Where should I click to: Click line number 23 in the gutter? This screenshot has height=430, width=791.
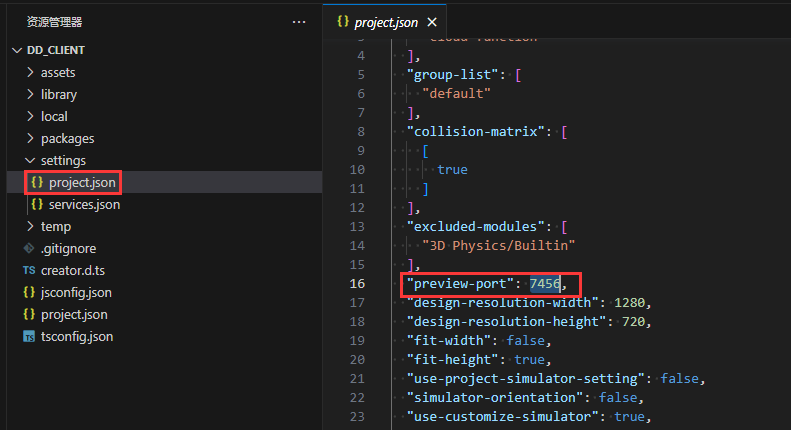coord(357,417)
